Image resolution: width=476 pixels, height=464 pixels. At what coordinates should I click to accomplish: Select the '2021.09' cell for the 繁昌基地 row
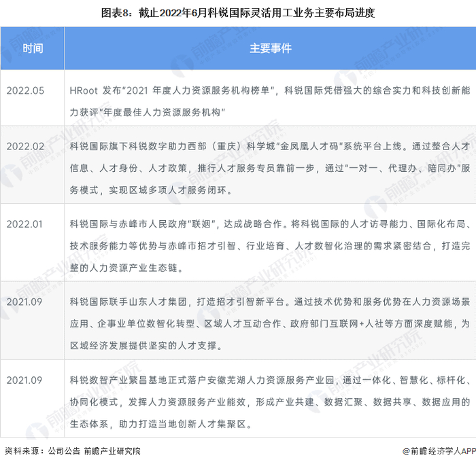(24, 380)
